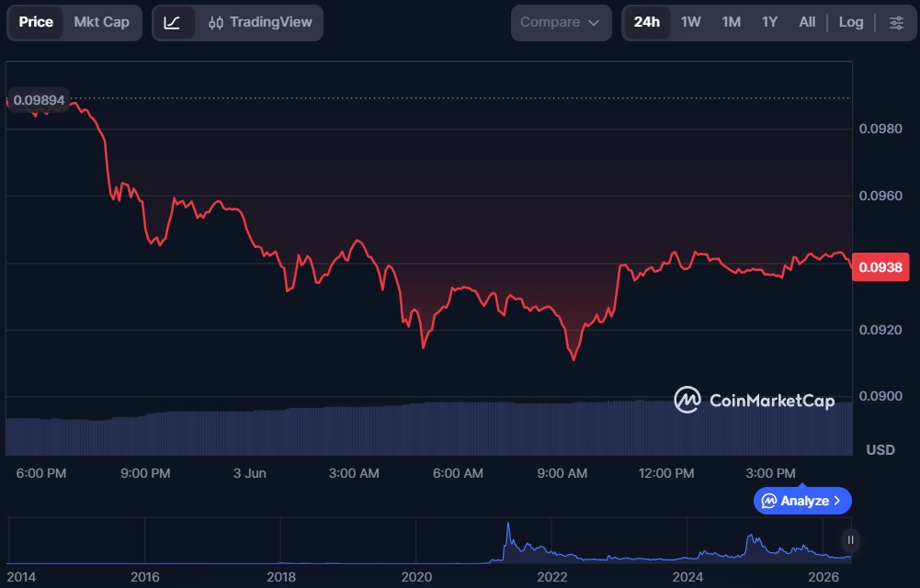This screenshot has width=920, height=588.
Task: Click 2020 on the history navigator
Action: point(416,578)
